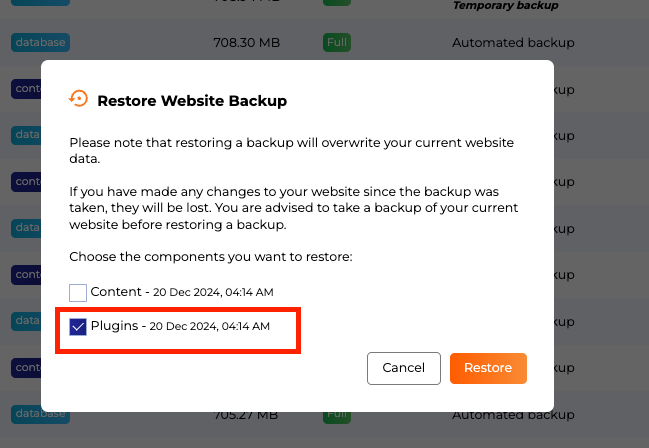Viewport: 649px width, 448px height.
Task: Click 'Choose the components you want to restore' text
Action: tap(210, 257)
